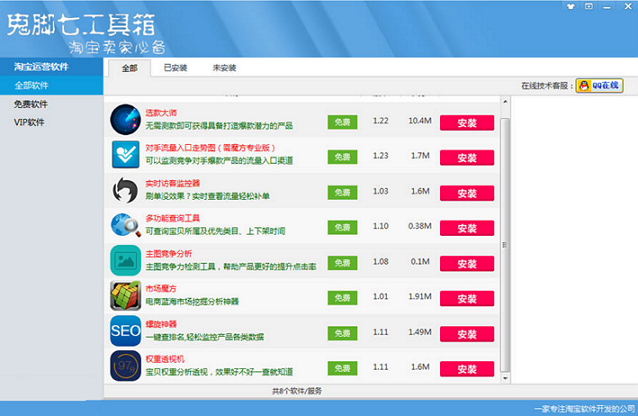Open the title bar menu box icon

pos(589,6)
